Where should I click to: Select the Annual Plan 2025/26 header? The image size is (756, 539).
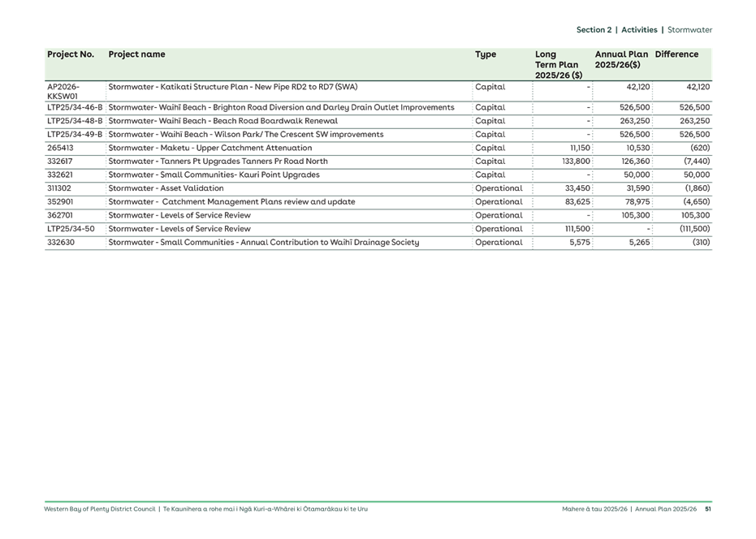(621, 58)
